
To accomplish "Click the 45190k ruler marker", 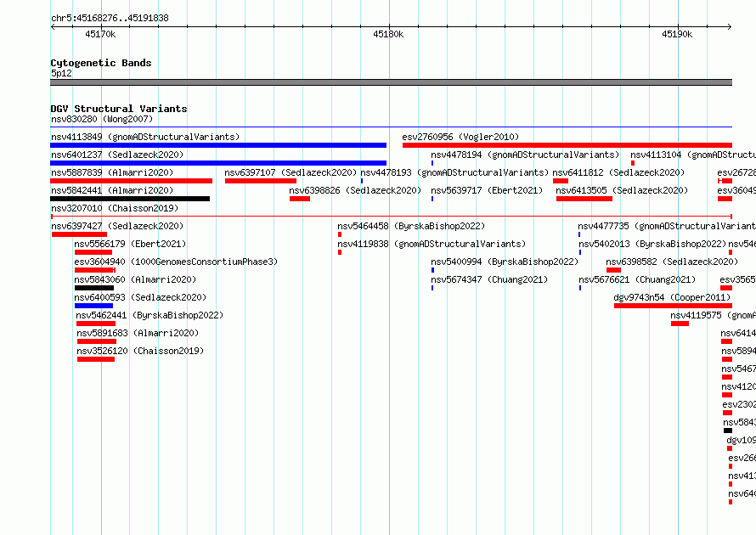I will 677,34.
